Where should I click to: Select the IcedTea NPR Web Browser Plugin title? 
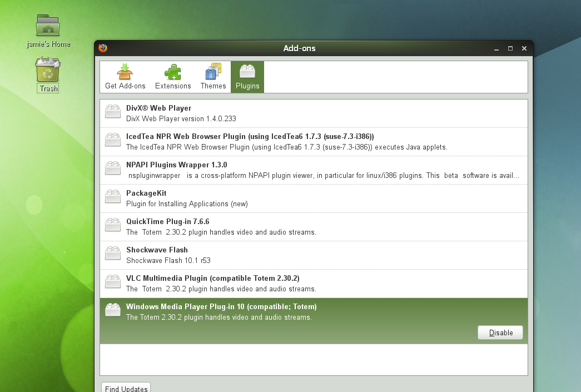[250, 137]
